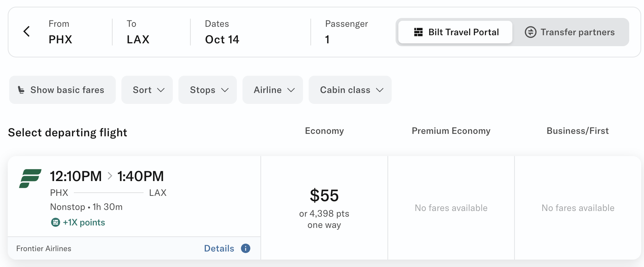
Task: Open Details for the Frontier flight
Action: tap(219, 248)
